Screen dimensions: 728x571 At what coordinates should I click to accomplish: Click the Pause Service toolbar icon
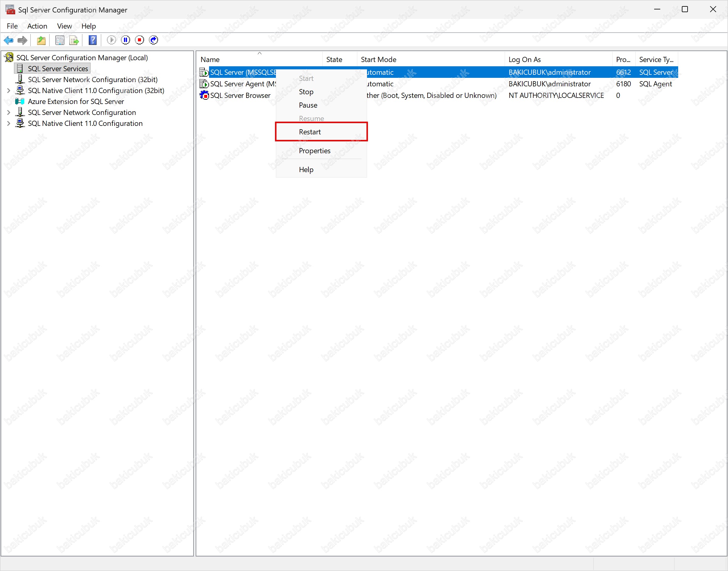pos(125,40)
